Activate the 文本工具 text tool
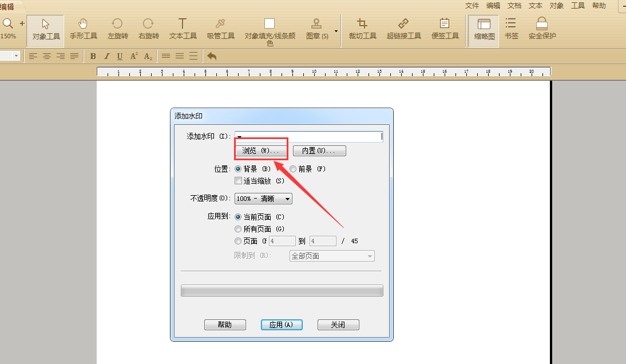 [x=183, y=29]
